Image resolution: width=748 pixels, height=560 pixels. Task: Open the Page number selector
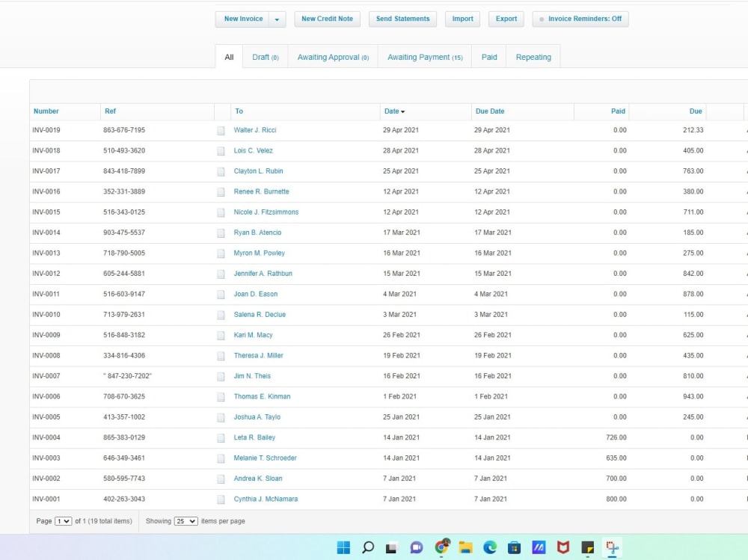62,521
